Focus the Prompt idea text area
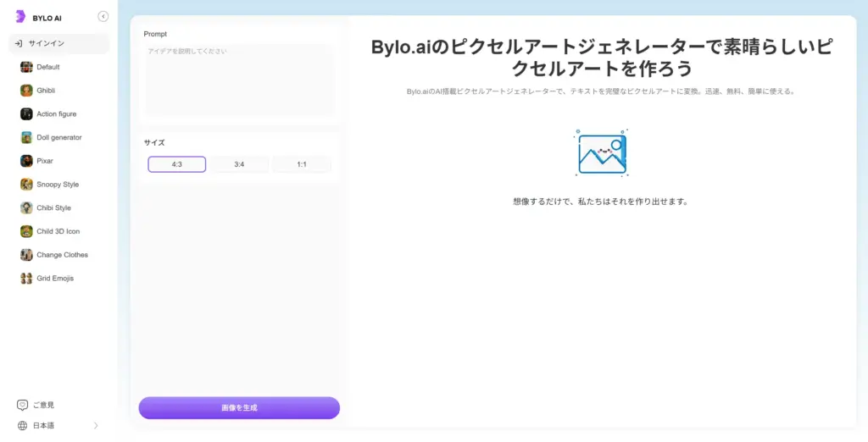This screenshot has width=868, height=442. click(x=240, y=80)
